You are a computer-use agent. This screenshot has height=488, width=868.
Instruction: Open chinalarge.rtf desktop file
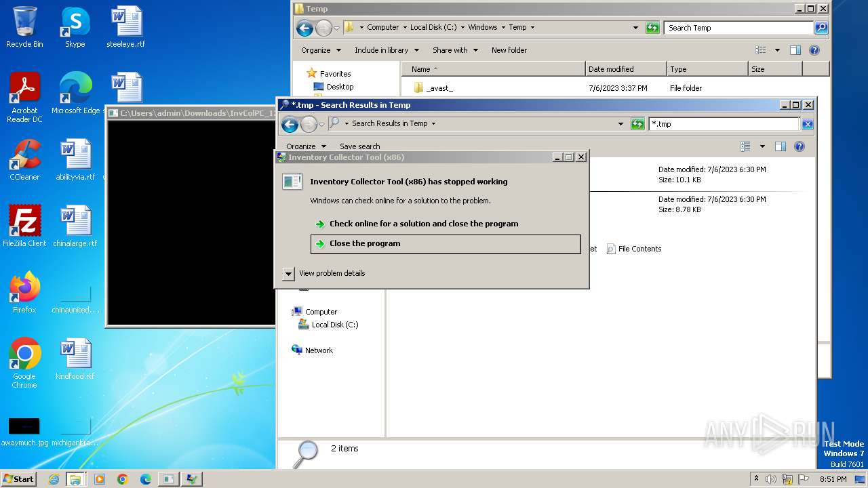(x=75, y=226)
